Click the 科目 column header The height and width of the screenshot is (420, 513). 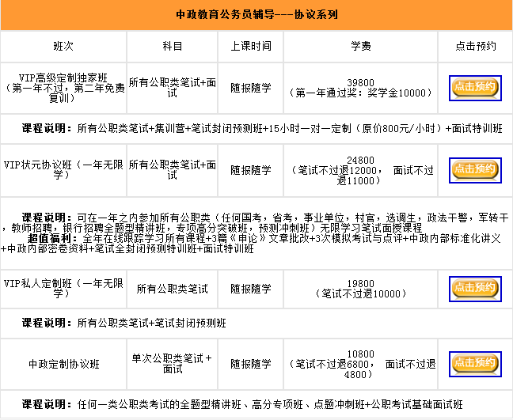[x=172, y=46]
